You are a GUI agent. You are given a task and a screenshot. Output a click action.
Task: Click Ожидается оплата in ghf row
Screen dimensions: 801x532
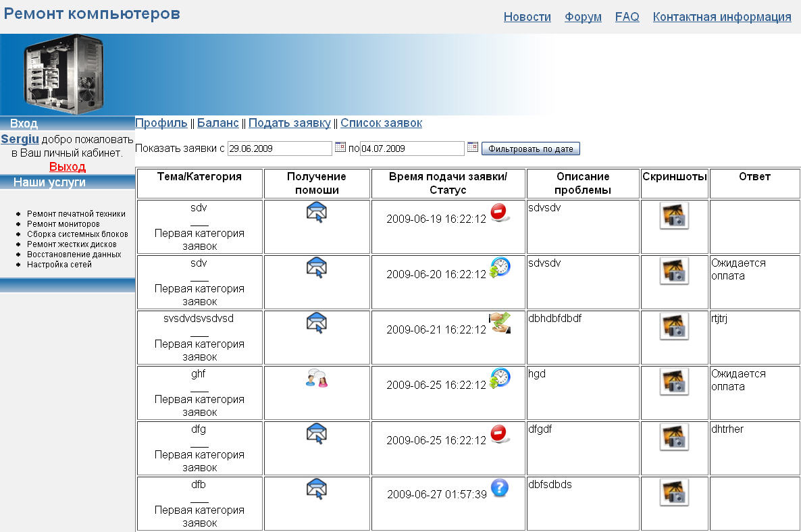tap(738, 380)
